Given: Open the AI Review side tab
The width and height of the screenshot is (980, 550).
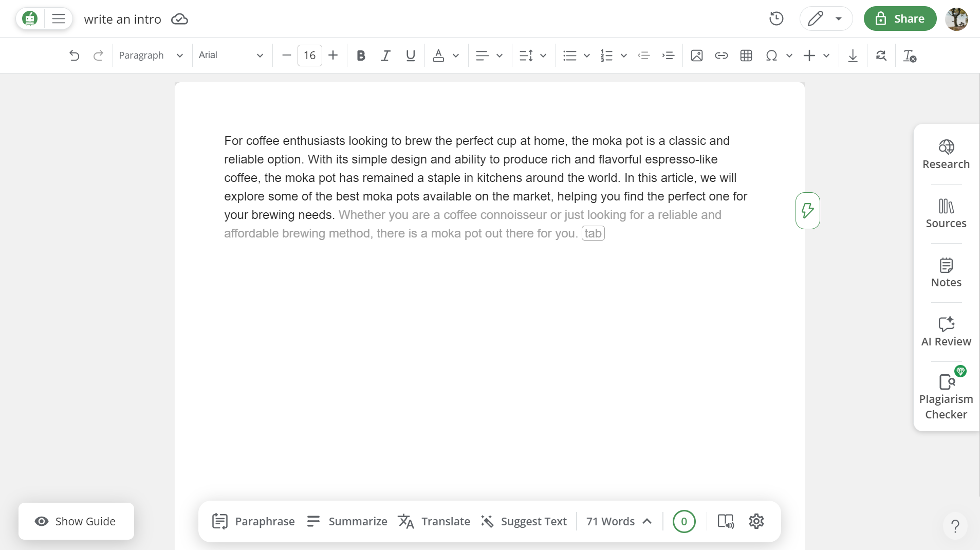Looking at the screenshot, I should (946, 332).
